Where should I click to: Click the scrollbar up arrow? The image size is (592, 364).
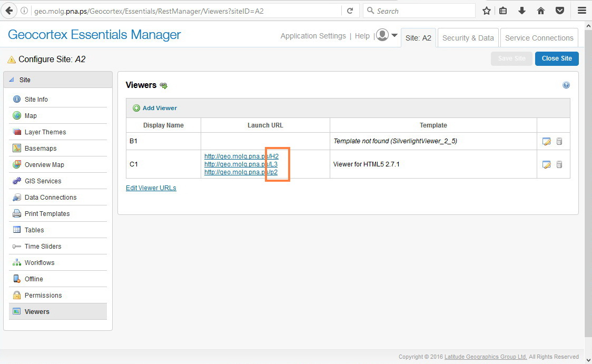pos(588,26)
